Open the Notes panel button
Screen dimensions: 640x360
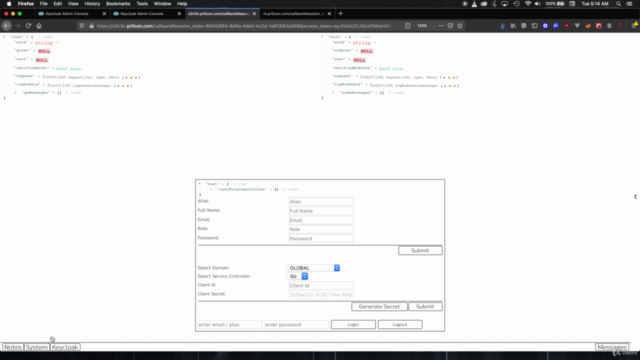12,347
